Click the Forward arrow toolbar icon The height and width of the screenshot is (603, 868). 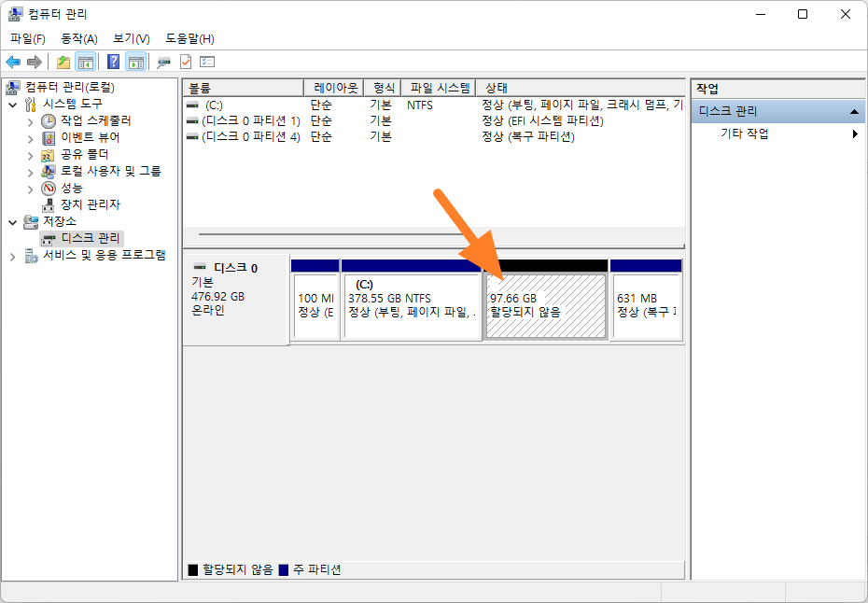point(35,62)
